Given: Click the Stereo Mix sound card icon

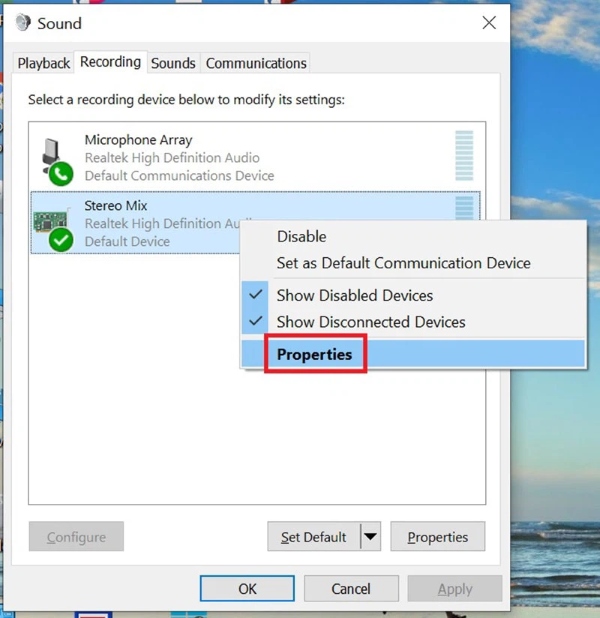Looking at the screenshot, I should point(53,225).
